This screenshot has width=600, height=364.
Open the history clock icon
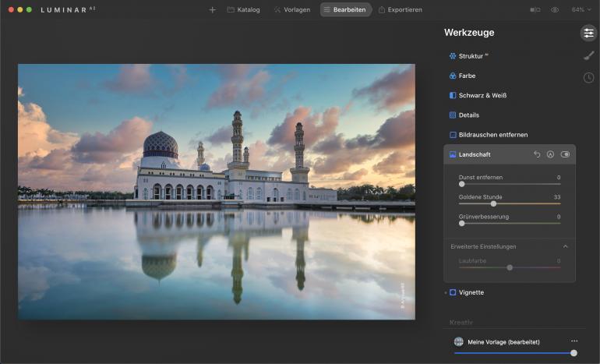[x=588, y=78]
